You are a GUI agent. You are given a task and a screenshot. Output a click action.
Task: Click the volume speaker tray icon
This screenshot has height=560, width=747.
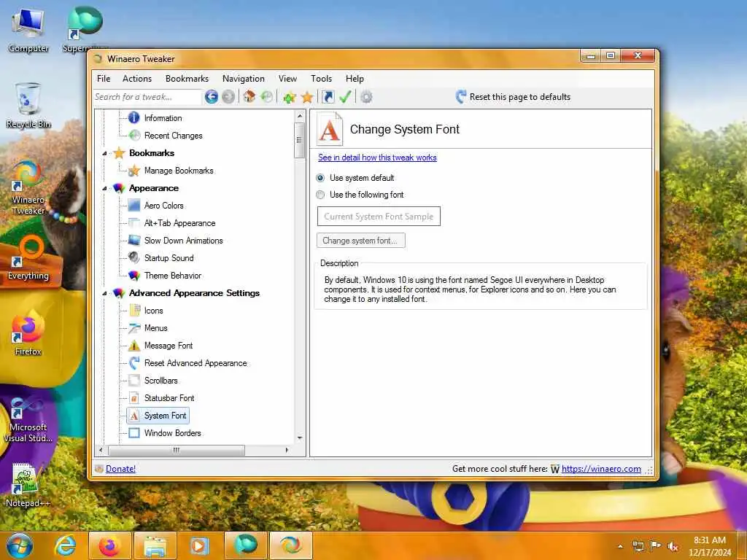pyautogui.click(x=673, y=546)
